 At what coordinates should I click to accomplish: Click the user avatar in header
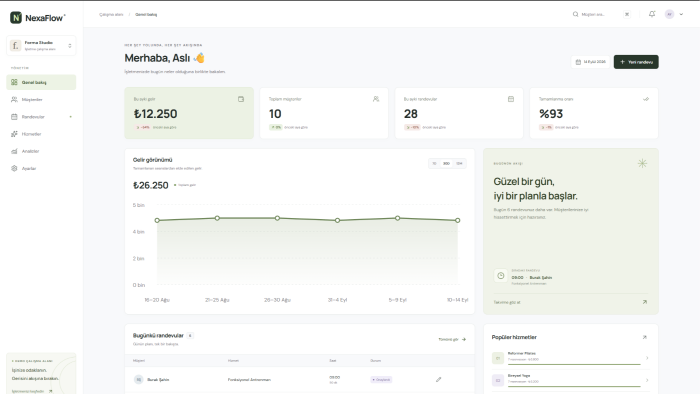pyautogui.click(x=669, y=14)
